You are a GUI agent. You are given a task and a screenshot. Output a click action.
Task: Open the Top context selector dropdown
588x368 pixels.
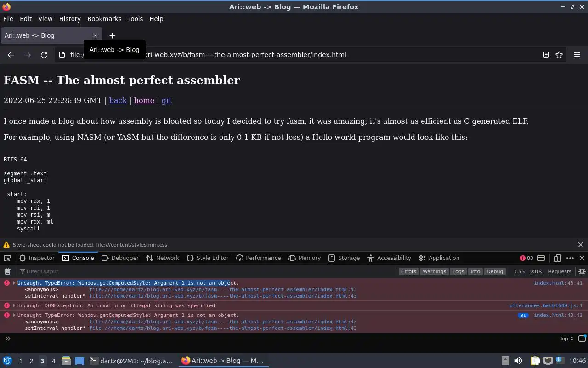pos(566,339)
